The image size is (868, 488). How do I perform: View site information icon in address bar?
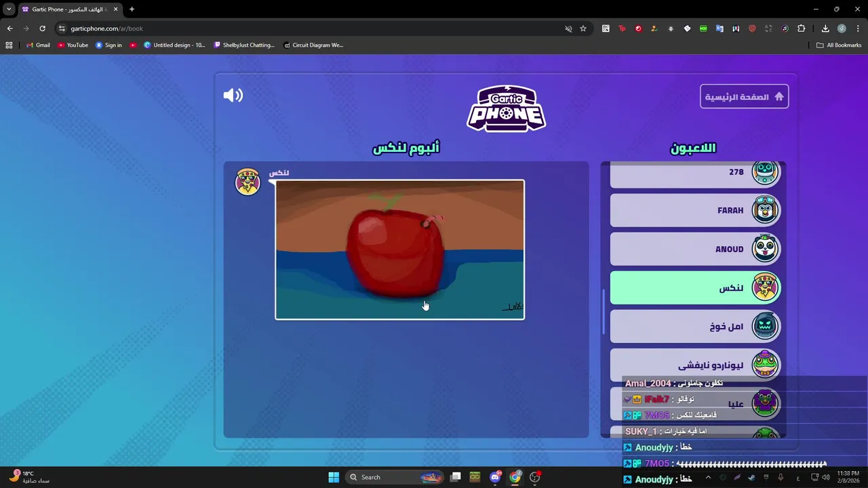[62, 28]
